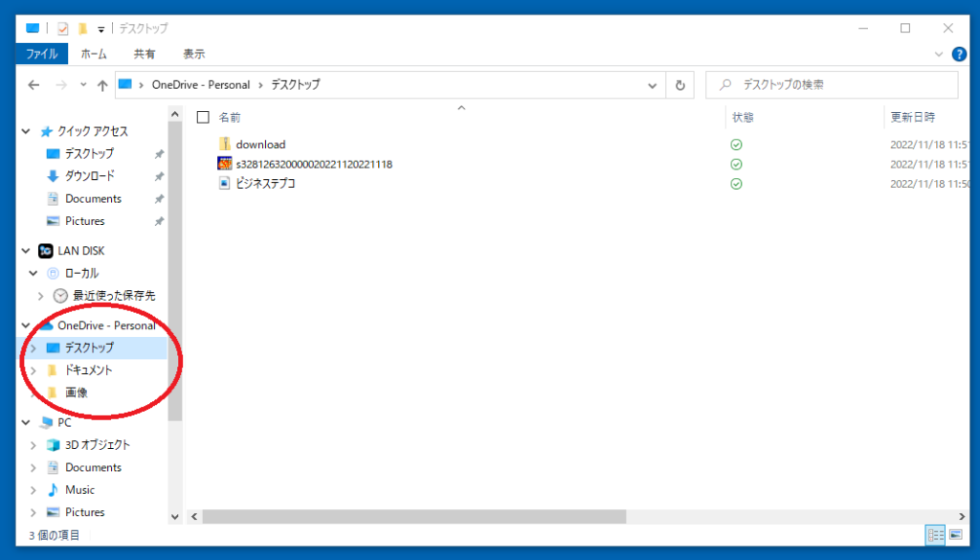
Task: Click the デスクトップの検索 search box
Action: (832, 85)
